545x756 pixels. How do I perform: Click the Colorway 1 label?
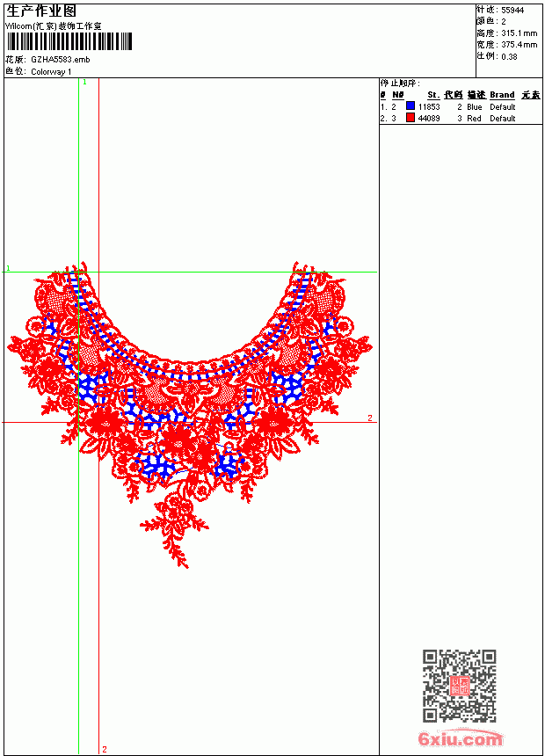click(51, 72)
